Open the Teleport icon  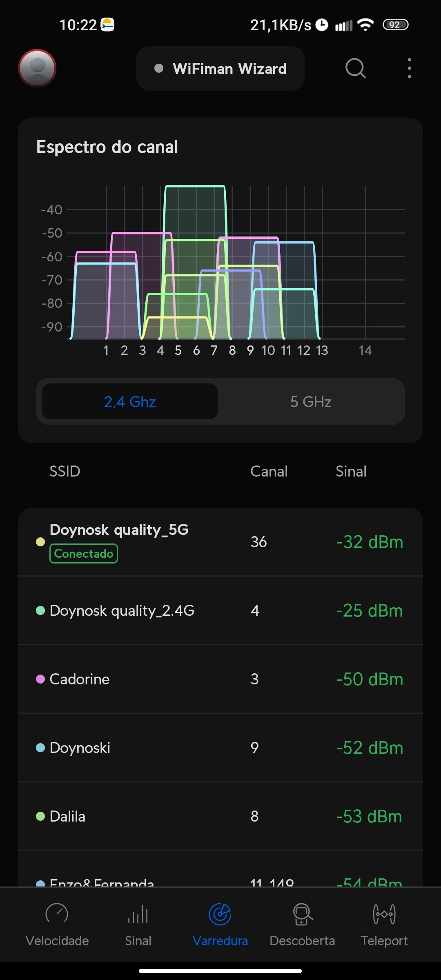pyautogui.click(x=384, y=915)
